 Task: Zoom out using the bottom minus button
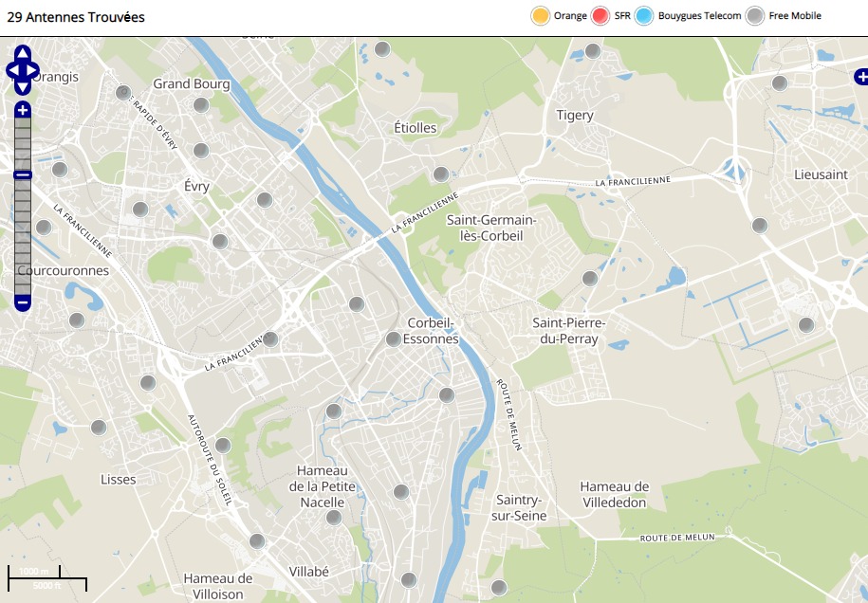click(x=23, y=303)
